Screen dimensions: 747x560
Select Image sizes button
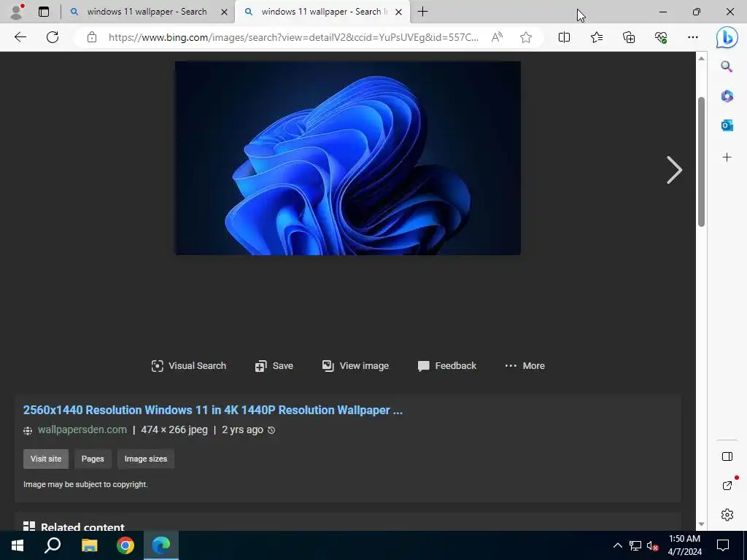tap(146, 459)
